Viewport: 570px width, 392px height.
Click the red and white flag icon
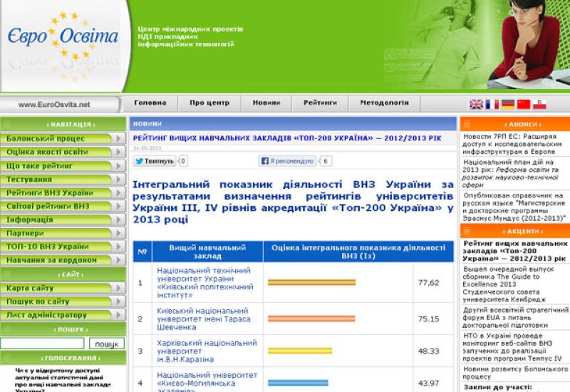click(540, 104)
